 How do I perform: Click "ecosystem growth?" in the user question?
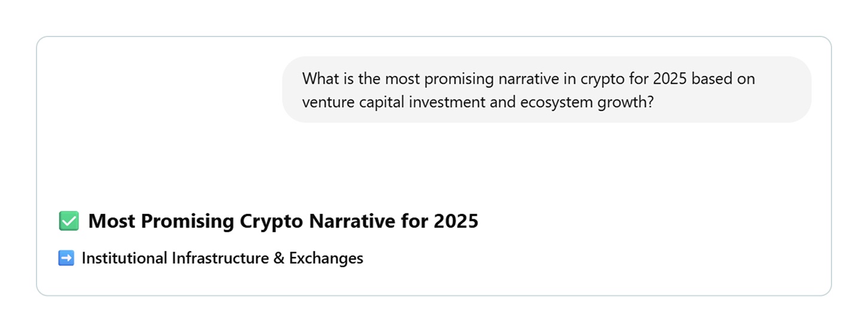(587, 102)
